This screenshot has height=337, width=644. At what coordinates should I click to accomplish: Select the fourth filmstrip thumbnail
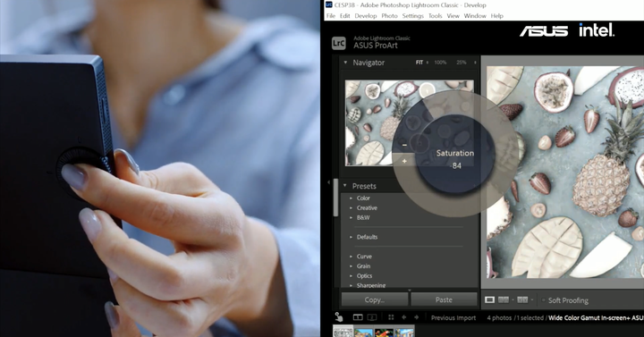404,332
